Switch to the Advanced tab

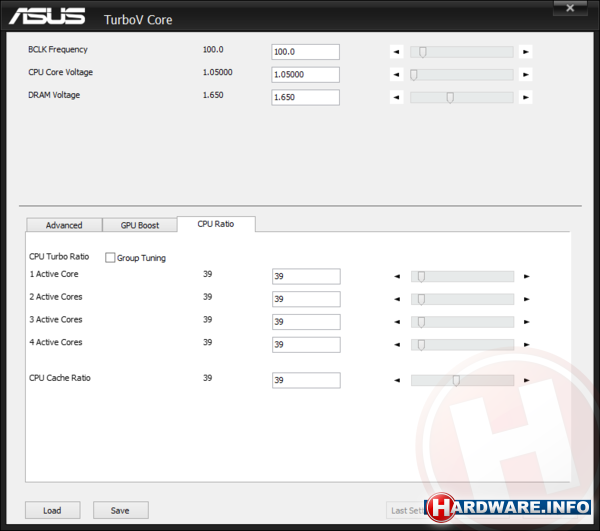click(x=64, y=225)
